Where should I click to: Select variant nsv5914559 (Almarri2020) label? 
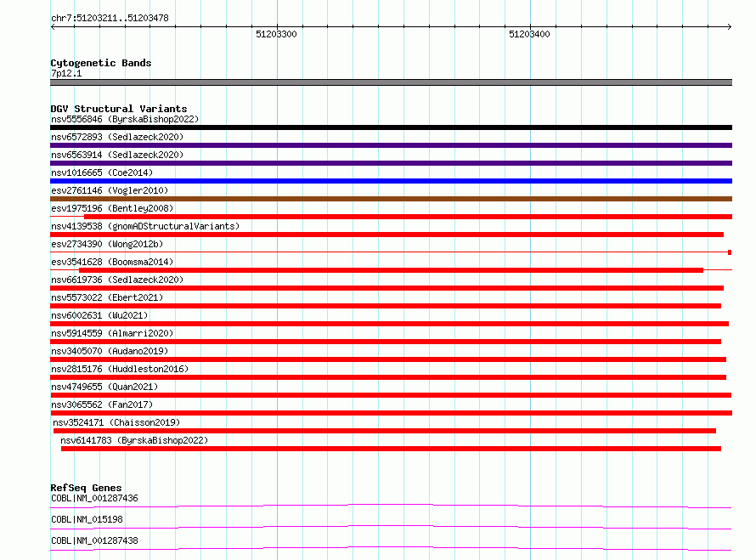tap(112, 333)
